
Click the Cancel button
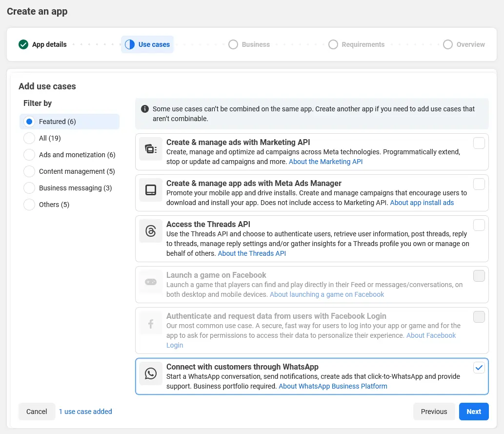pyautogui.click(x=37, y=412)
